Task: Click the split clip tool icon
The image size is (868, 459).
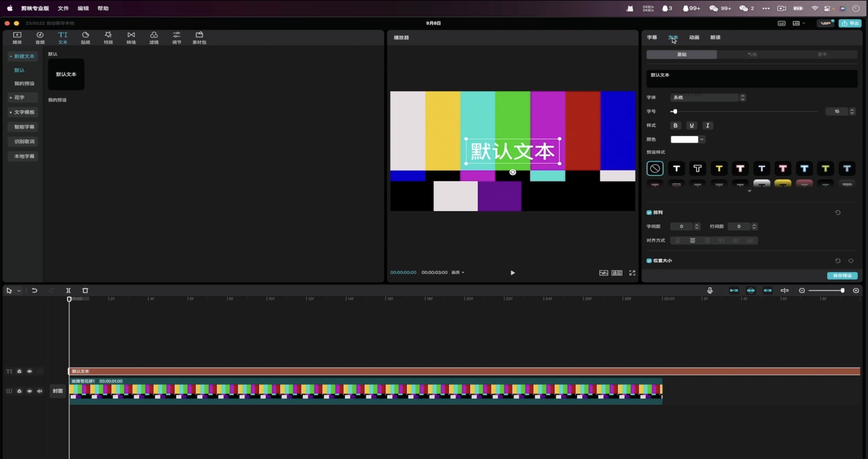Action: point(68,290)
